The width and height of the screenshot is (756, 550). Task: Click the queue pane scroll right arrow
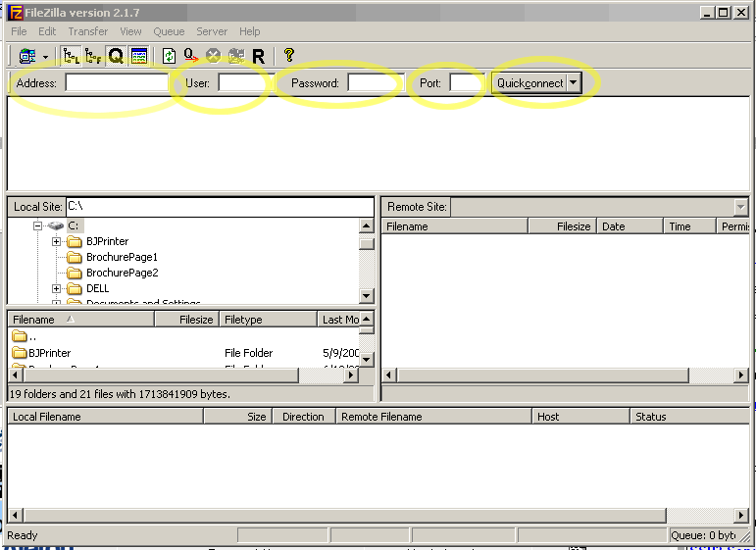click(x=741, y=515)
